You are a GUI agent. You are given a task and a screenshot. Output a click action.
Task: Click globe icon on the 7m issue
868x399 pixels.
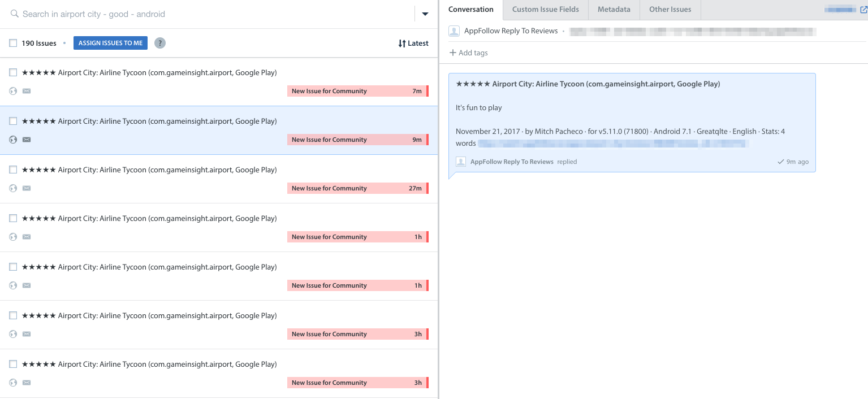pos(13,91)
